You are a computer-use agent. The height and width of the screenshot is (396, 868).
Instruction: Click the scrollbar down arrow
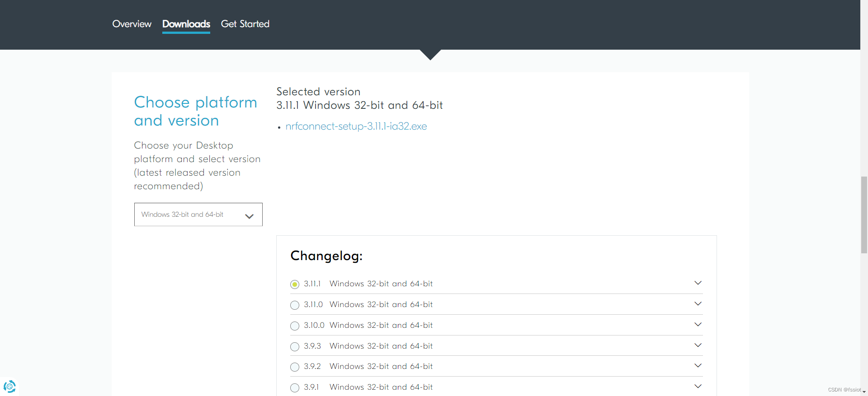click(864, 392)
